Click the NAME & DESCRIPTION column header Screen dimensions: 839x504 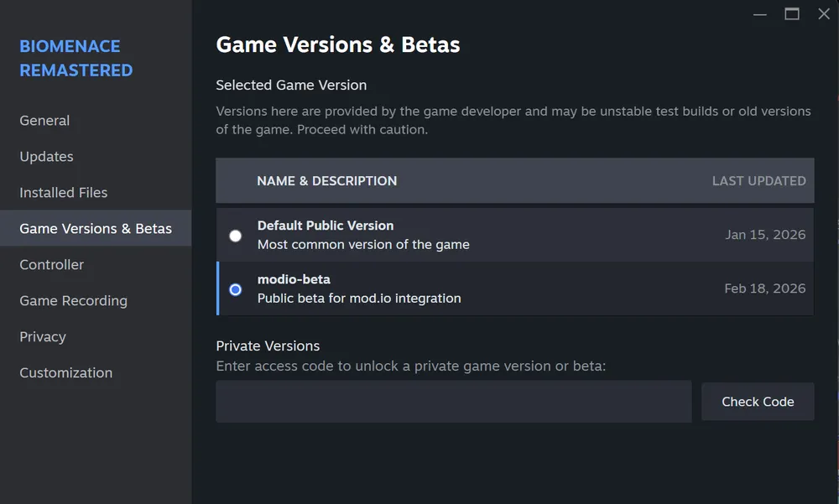[x=327, y=181]
